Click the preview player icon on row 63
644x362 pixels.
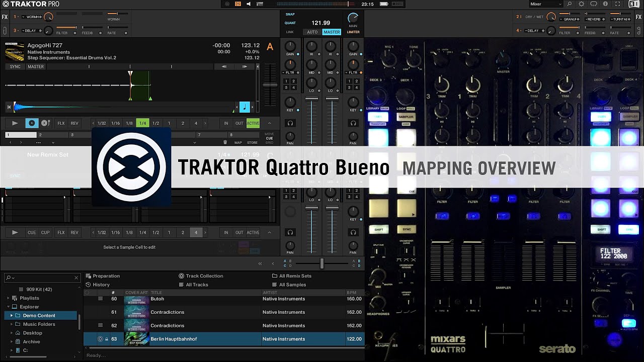coord(100,339)
